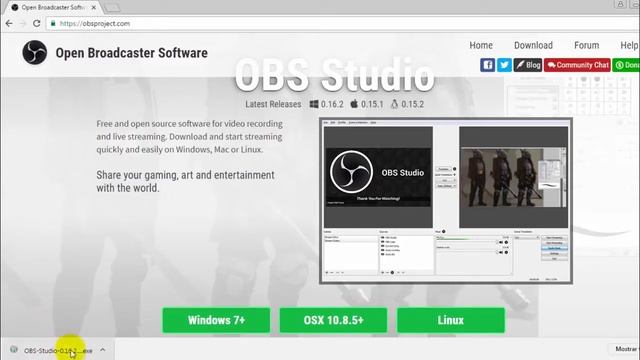Open the Facebook page icon
Viewport: 640px width, 360px height.
[487, 65]
